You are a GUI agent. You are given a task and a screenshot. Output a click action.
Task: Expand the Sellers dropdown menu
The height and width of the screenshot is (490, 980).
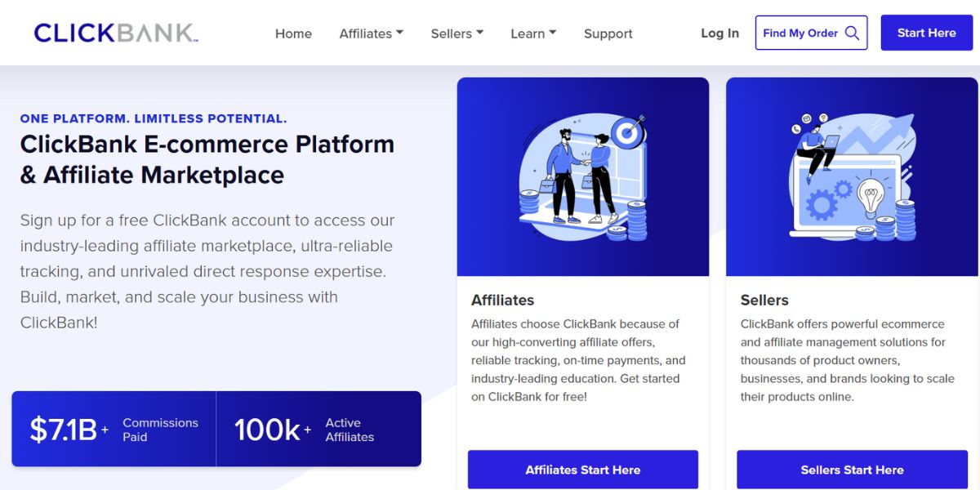point(457,33)
